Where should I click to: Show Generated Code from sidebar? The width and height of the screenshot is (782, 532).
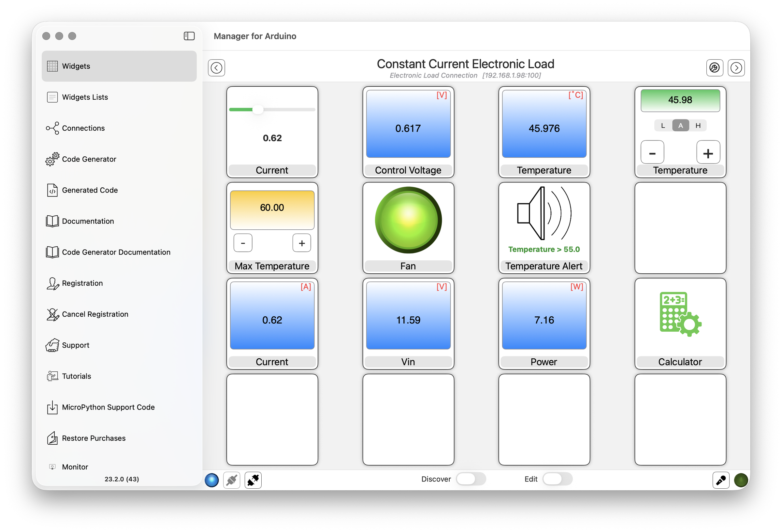point(119,190)
